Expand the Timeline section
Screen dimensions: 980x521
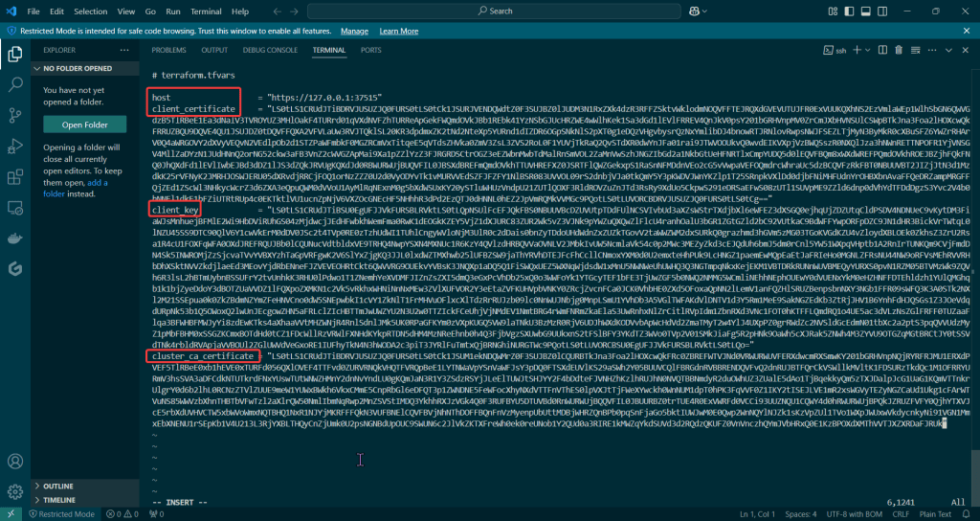57,500
